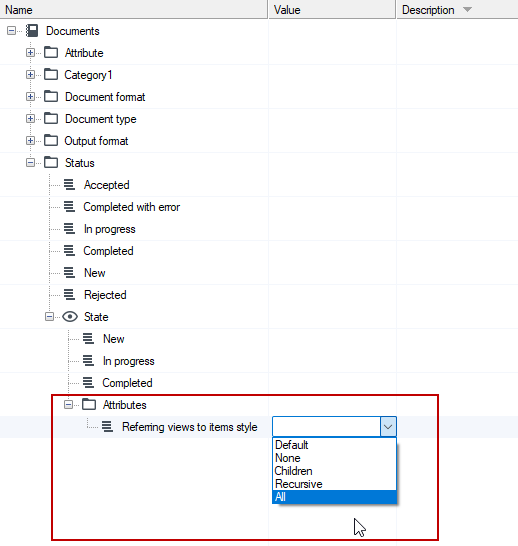Image resolution: width=518 pixels, height=546 pixels.
Task: Expand the Document type folder
Action: [x=30, y=119]
